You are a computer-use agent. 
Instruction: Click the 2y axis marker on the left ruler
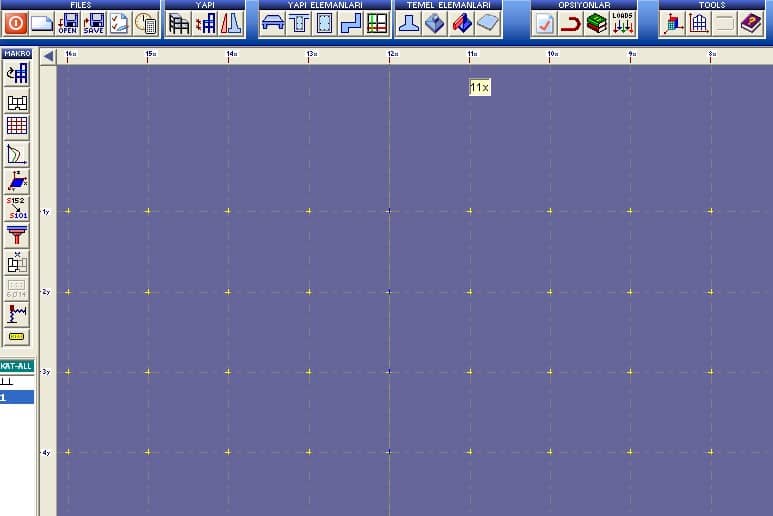[46, 292]
